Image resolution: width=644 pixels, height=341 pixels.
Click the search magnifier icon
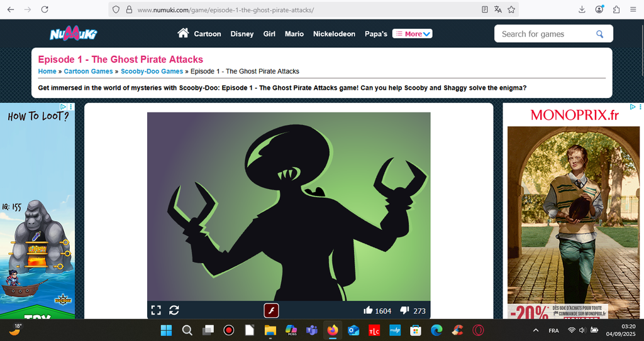point(600,34)
